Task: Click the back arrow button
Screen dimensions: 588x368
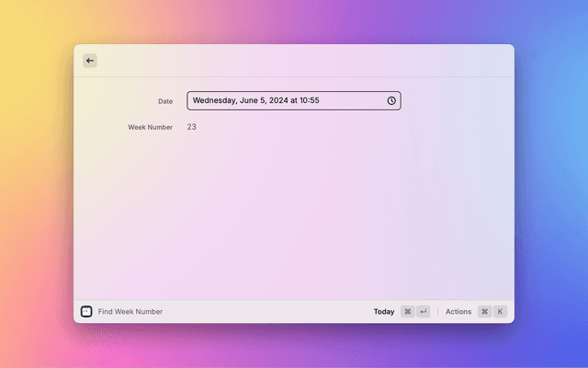Action: 89,61
